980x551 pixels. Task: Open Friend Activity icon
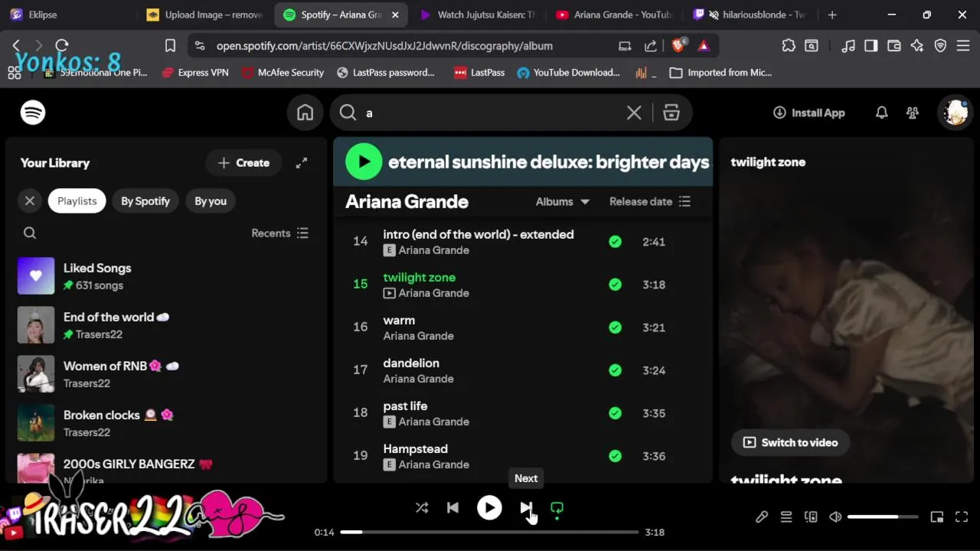coord(913,112)
